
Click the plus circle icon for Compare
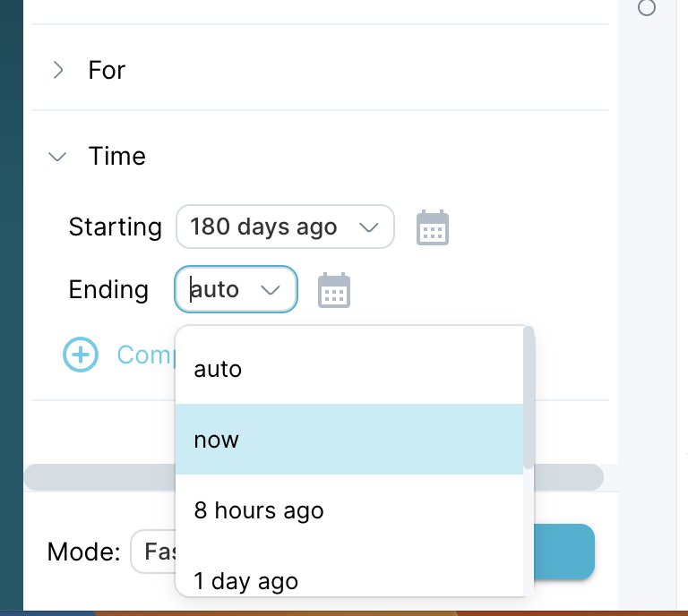pos(81,355)
